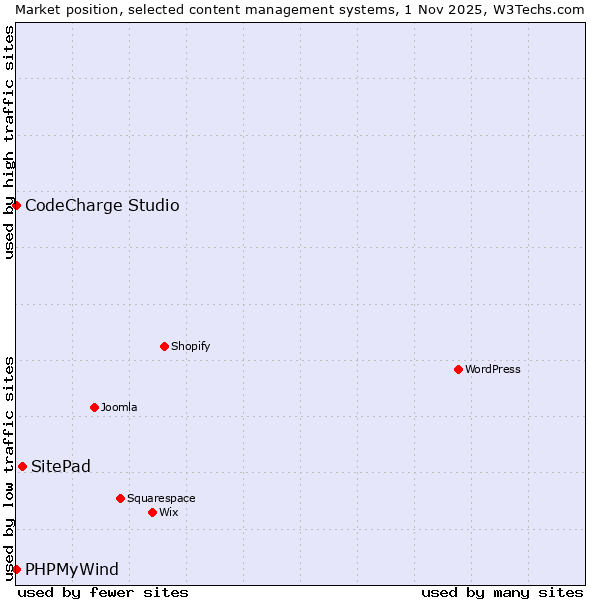Select the PHPMyWind data point marker

click(16, 569)
